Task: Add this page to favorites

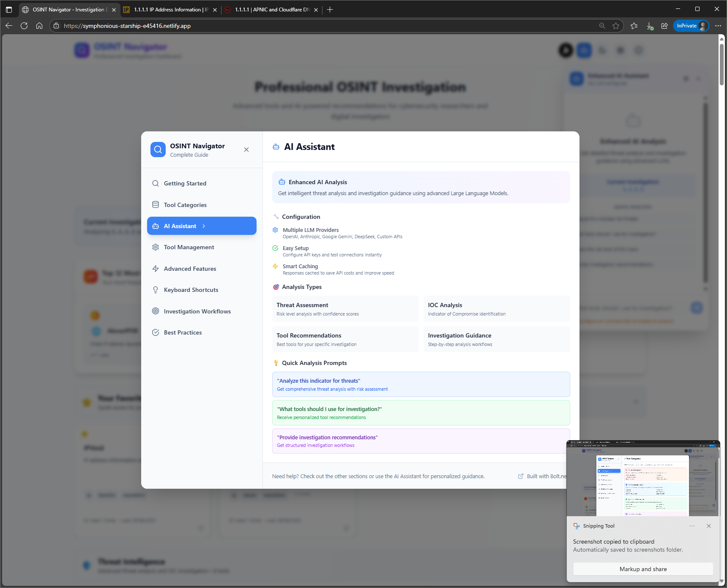Action: tap(616, 26)
